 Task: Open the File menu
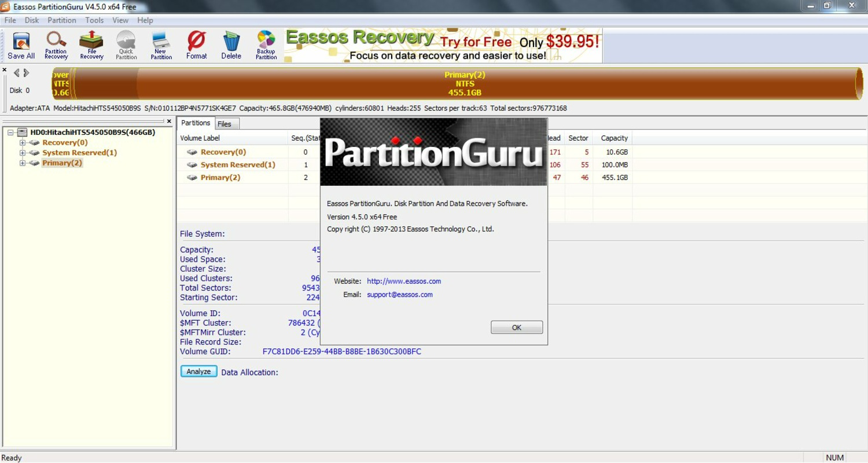click(x=10, y=20)
